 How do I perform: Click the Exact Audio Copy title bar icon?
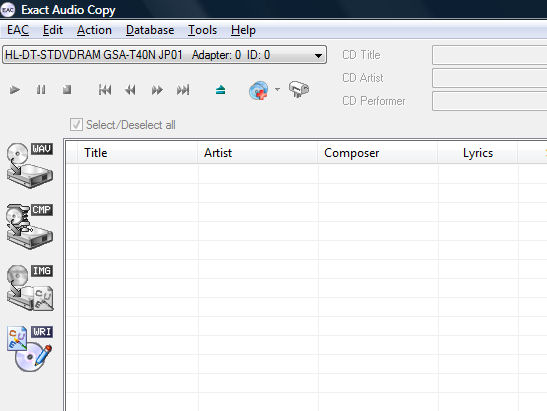(x=8, y=10)
